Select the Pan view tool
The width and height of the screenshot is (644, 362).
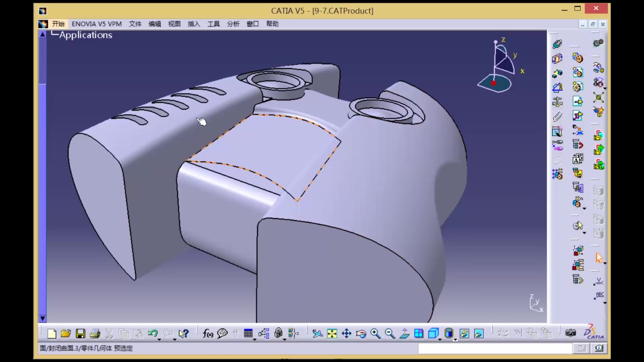[x=346, y=334]
